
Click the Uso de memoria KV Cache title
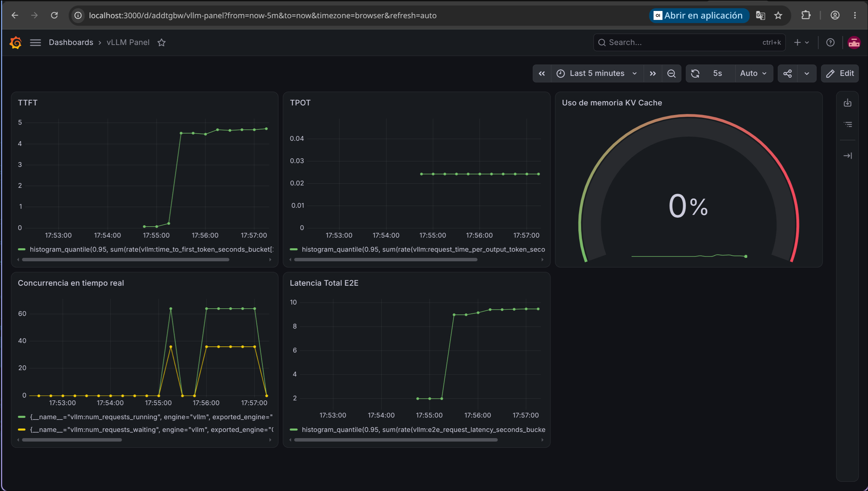[x=612, y=103]
